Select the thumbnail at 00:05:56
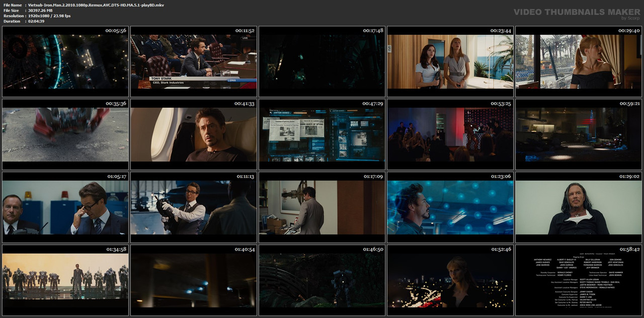Viewport: 644px width, 318px height. pyautogui.click(x=65, y=61)
